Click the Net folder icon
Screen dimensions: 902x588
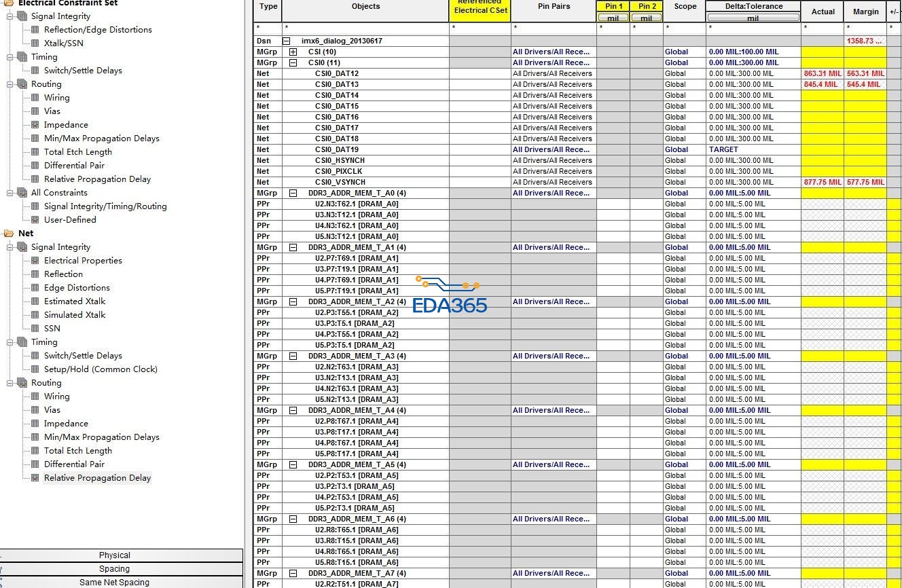8,234
